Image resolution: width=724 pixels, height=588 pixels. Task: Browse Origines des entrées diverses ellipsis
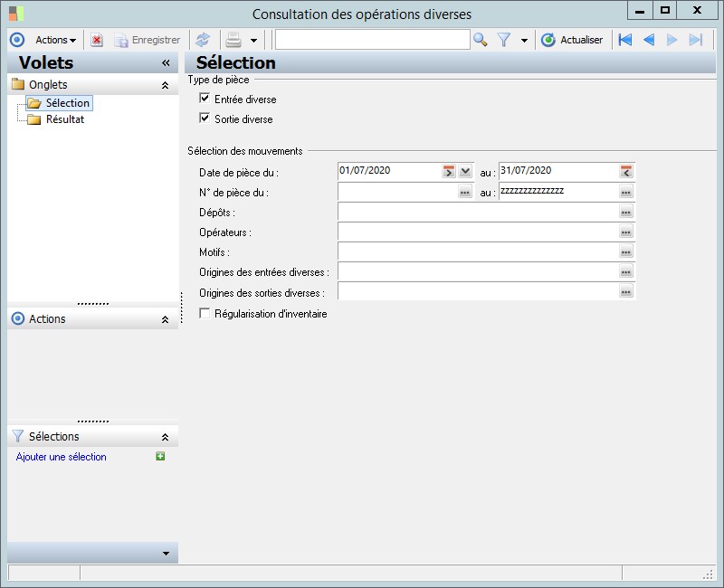click(x=626, y=272)
